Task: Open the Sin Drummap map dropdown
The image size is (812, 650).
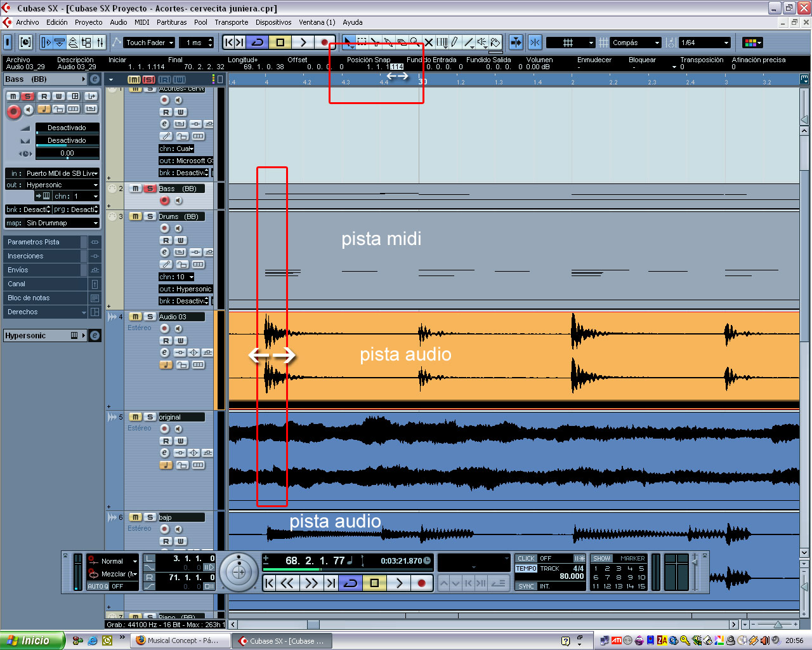Action: [x=53, y=223]
